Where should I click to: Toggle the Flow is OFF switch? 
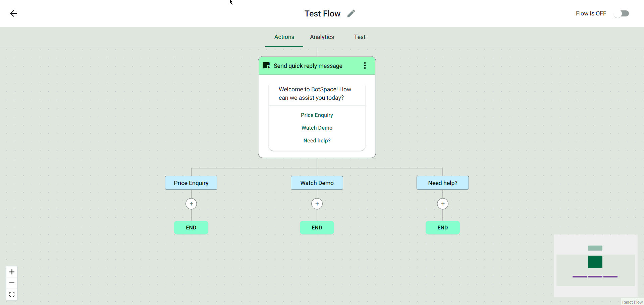[x=621, y=13]
